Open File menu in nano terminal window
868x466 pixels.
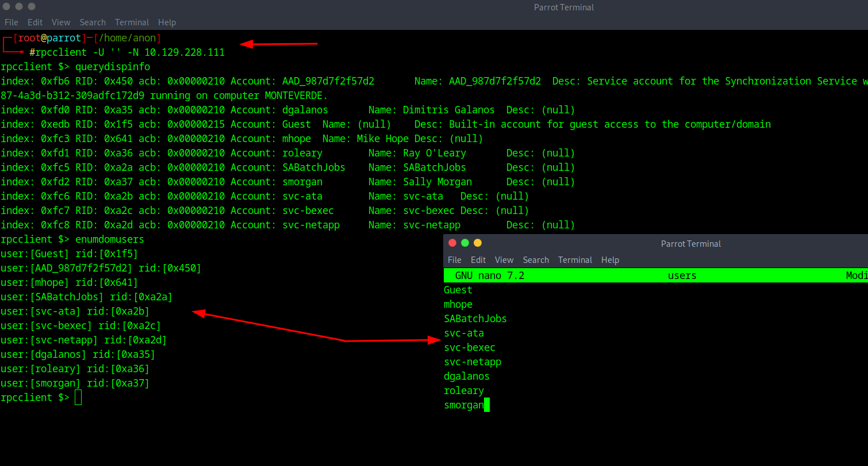click(x=454, y=260)
